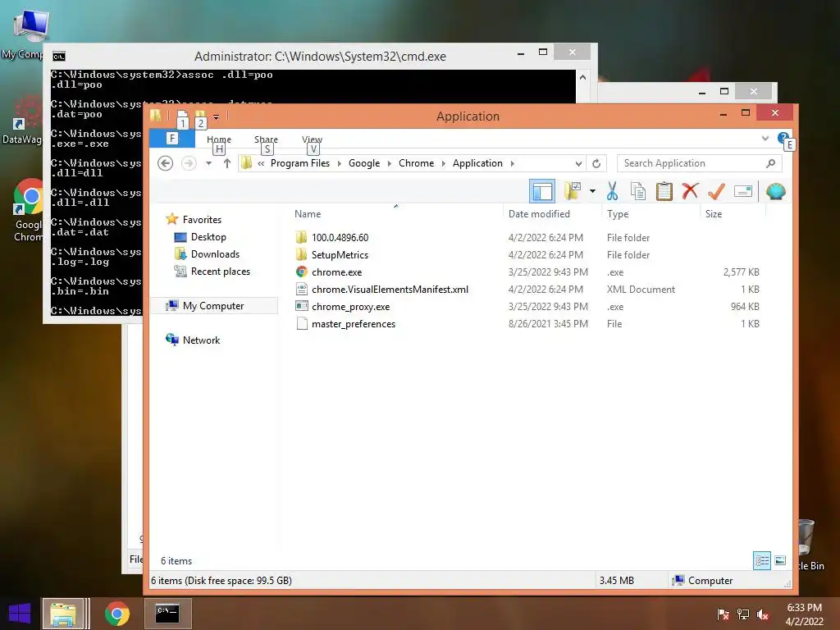Select My Computer in navigation pane
Screen dimensions: 840x630
(213, 305)
